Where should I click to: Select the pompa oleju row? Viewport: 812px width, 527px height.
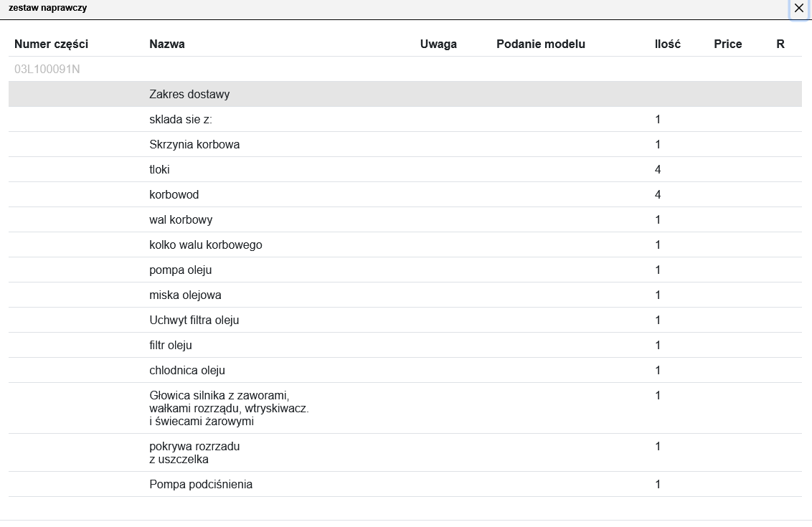click(181, 270)
